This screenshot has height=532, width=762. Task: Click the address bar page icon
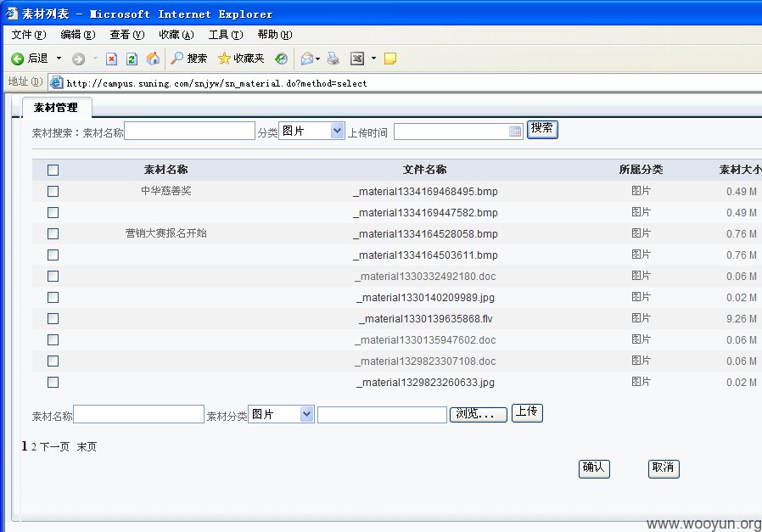pos(56,82)
